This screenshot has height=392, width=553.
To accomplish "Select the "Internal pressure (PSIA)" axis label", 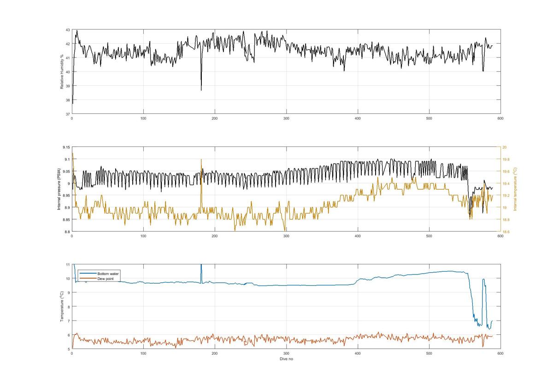I will (59, 189).
